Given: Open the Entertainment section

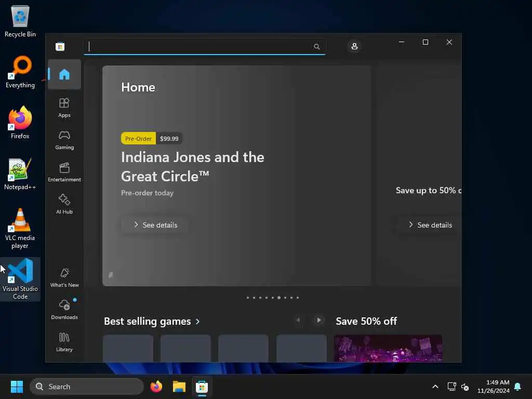Looking at the screenshot, I should [64, 172].
